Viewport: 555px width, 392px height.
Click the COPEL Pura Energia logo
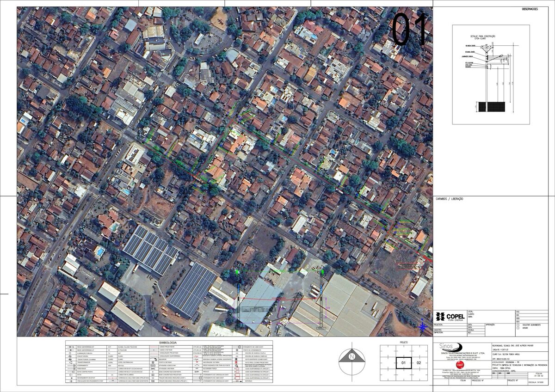pyautogui.click(x=450, y=317)
